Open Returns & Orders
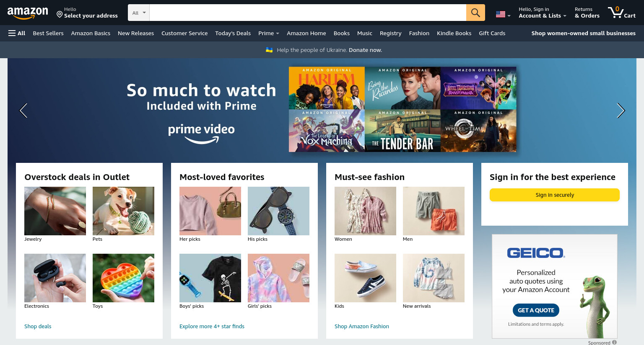The width and height of the screenshot is (644, 345). coord(587,13)
